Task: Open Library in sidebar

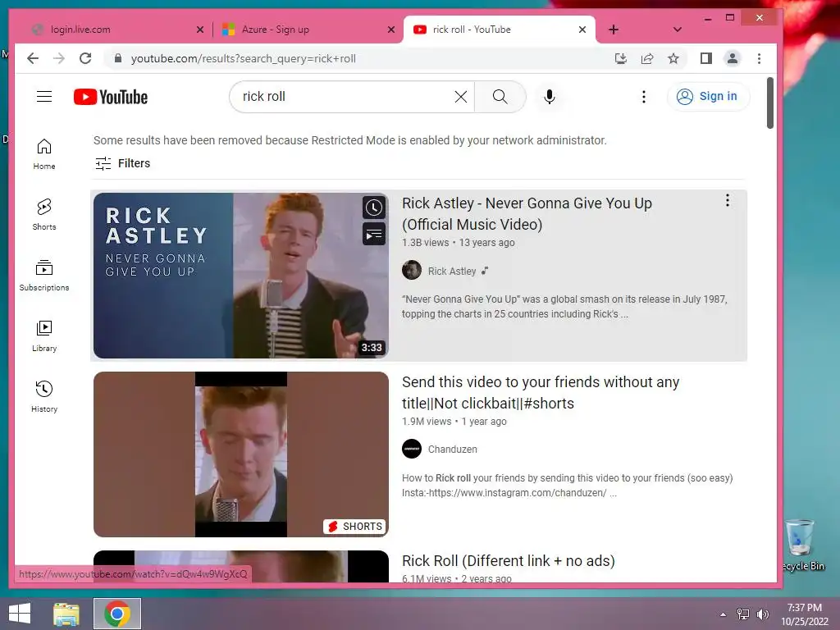Action: [x=44, y=336]
